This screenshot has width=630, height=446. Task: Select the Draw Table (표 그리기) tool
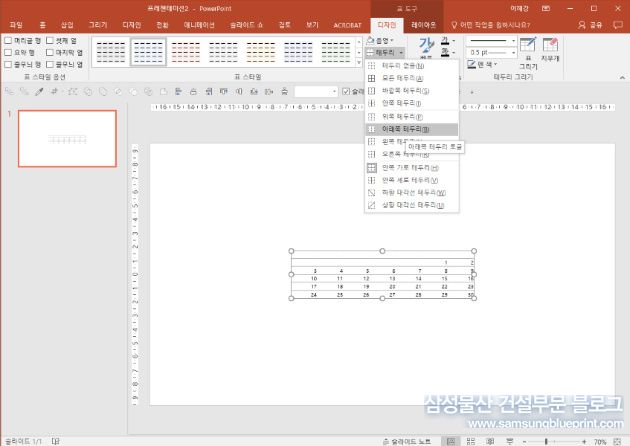click(528, 53)
